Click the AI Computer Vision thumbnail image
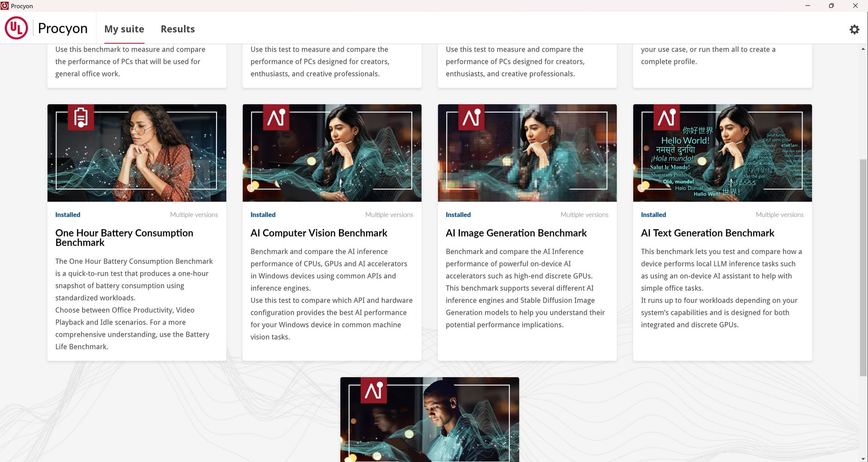 tap(332, 153)
